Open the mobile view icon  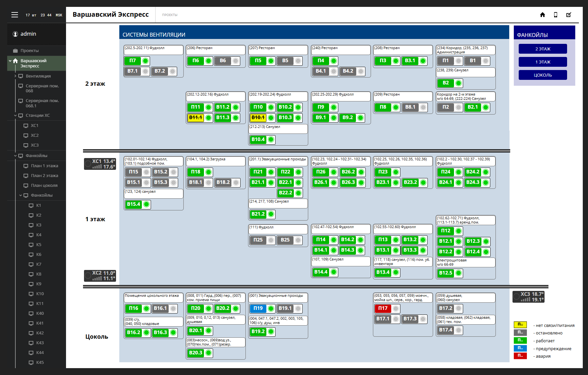[x=556, y=15]
